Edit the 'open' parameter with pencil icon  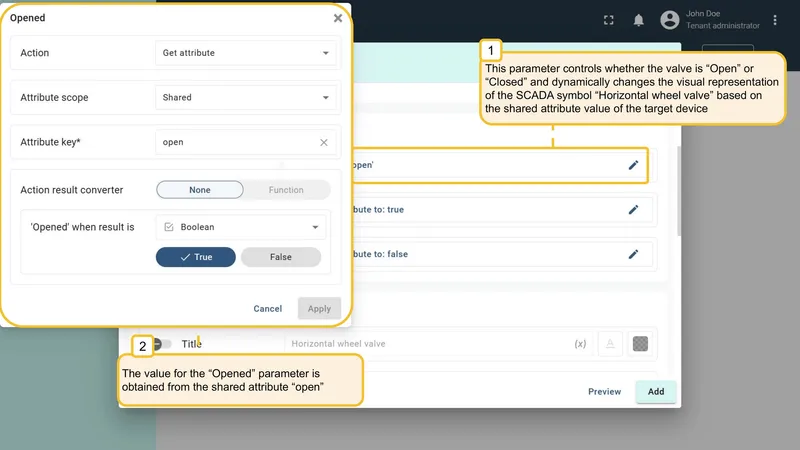point(633,165)
